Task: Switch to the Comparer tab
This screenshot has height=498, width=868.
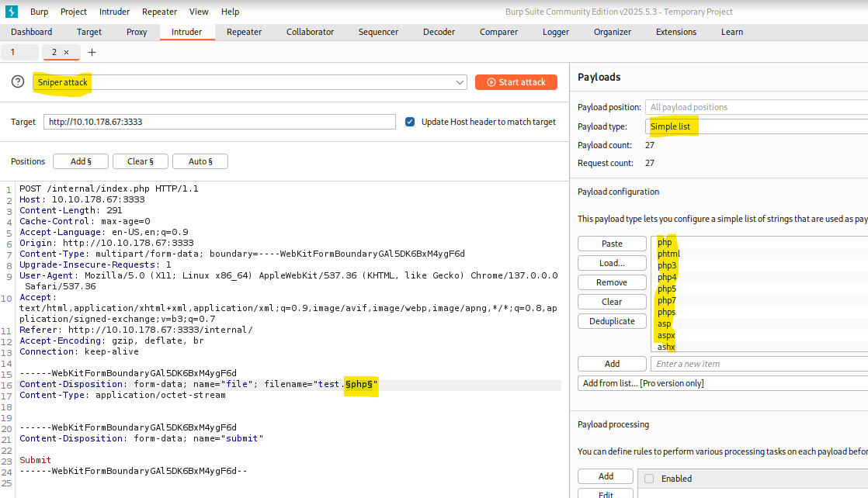Action: (498, 32)
